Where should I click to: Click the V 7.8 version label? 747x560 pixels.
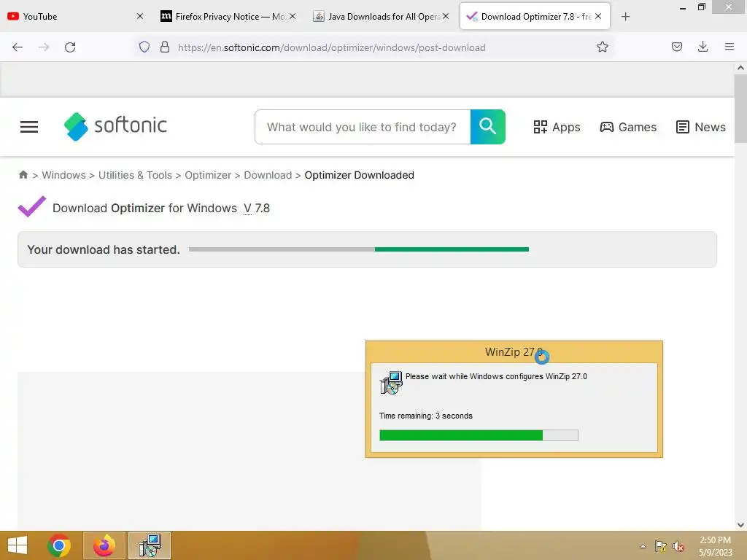point(257,208)
